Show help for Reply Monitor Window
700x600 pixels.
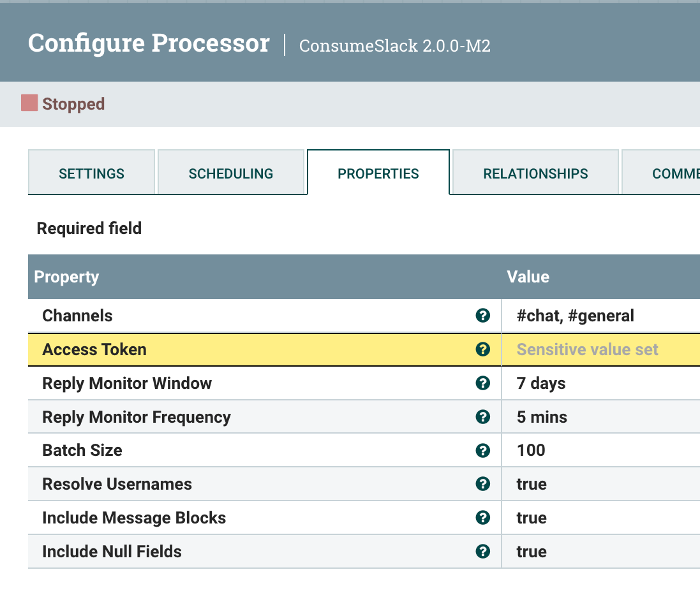click(x=482, y=383)
